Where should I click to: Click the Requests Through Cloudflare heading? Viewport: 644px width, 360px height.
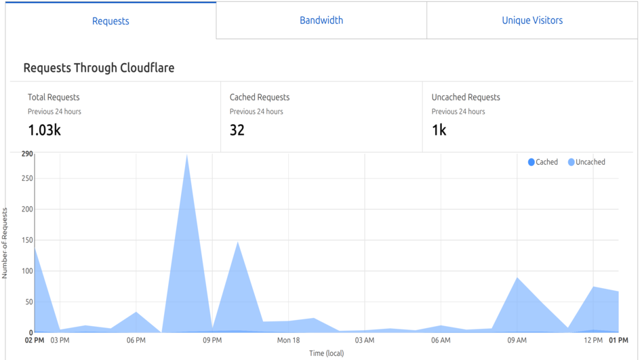(x=99, y=68)
